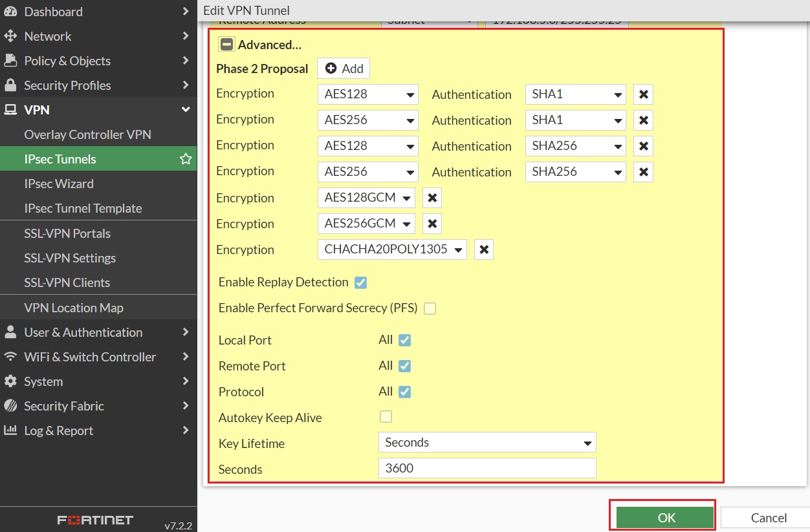Remove the CHACHA20POLY1305 encryption entry
Viewport: 810px width, 532px height.
click(484, 250)
